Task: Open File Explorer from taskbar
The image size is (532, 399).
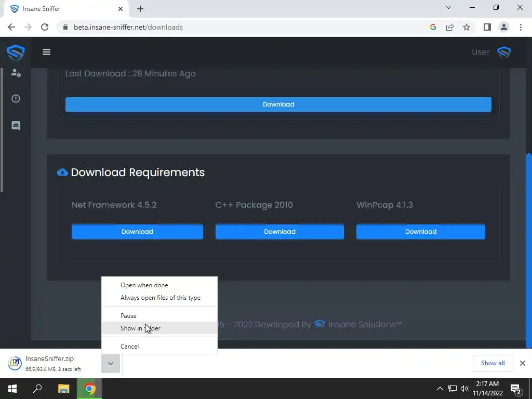Action: click(x=63, y=389)
